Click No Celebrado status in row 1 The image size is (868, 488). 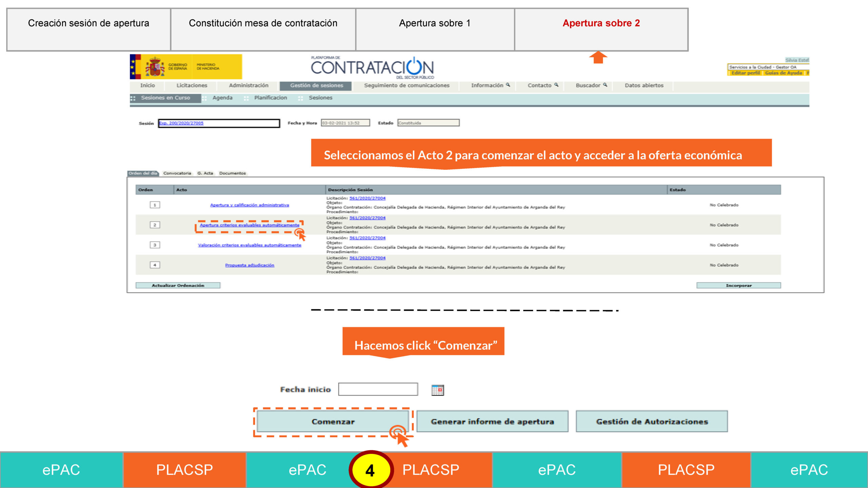(x=724, y=205)
